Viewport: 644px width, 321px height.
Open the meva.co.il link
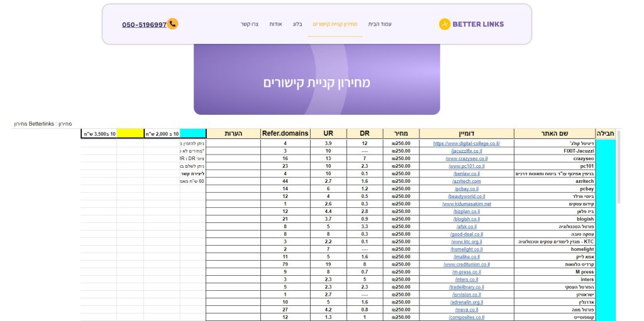click(467, 310)
